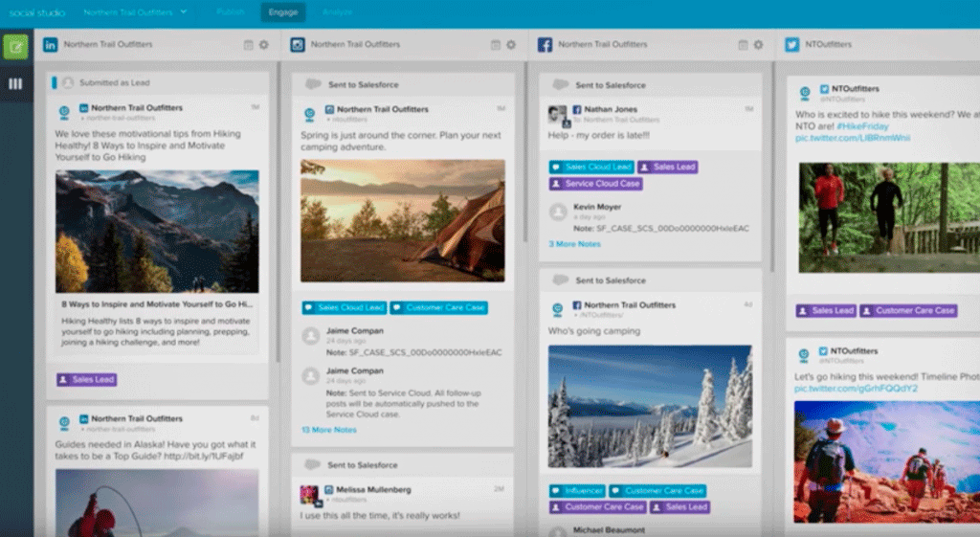Open the snowy trees photo in Facebook post
The width and height of the screenshot is (980, 537).
[650, 407]
